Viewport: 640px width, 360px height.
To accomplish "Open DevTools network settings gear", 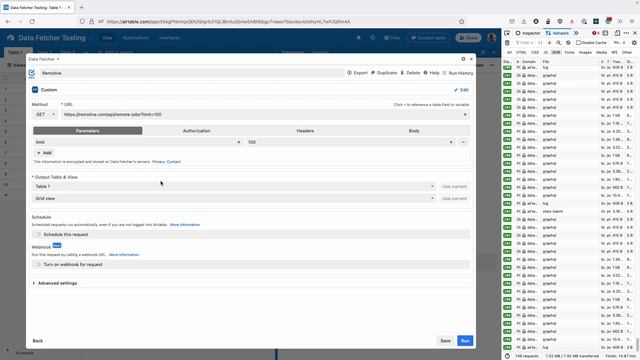I will pos(634,42).
